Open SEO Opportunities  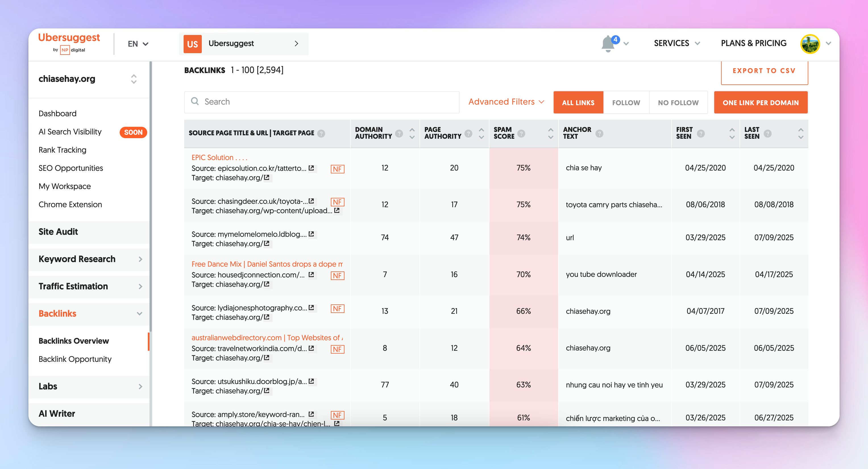[x=71, y=168]
